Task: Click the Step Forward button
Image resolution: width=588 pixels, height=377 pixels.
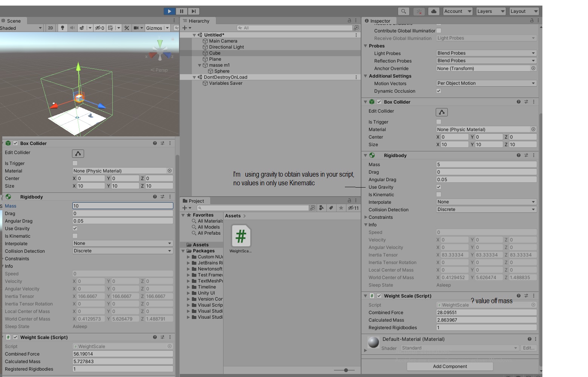Action: point(193,11)
